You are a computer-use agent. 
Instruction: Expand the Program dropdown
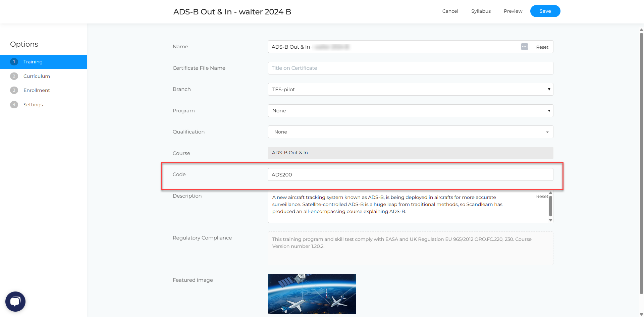411,111
